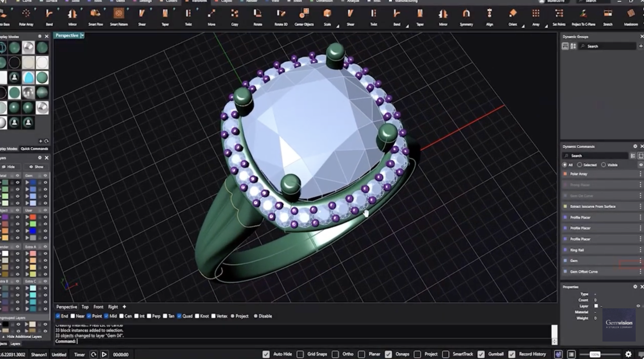This screenshot has height=359, width=644.
Task: Open settings gear in status bar
Action: coord(628,354)
